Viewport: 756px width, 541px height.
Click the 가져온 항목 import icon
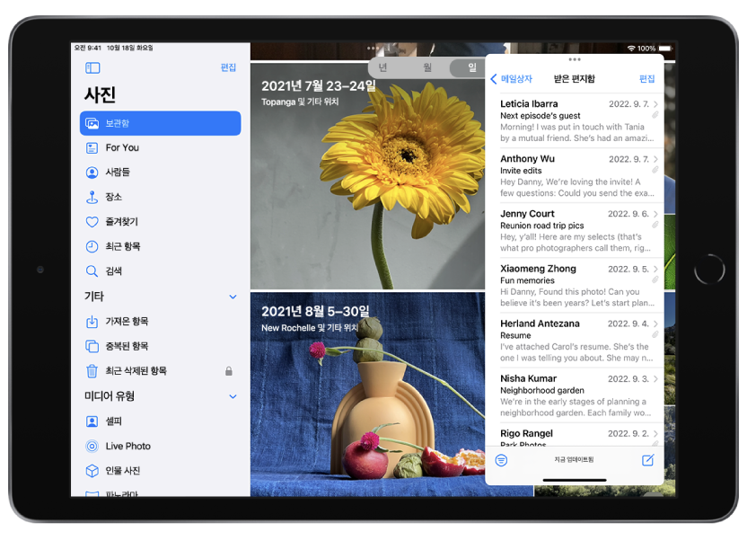pyautogui.click(x=92, y=322)
